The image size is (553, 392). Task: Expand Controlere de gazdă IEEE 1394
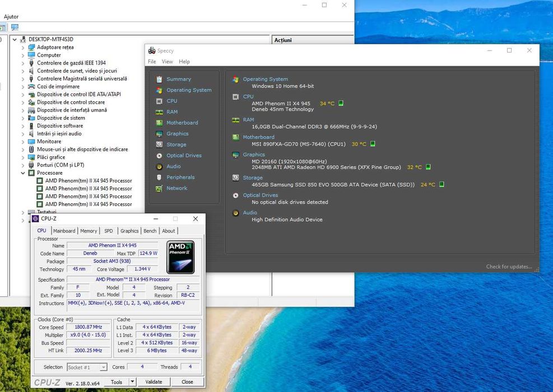(23, 63)
